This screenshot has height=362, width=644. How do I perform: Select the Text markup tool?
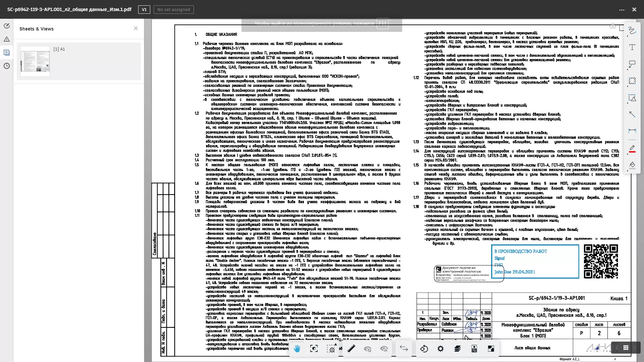coord(632,47)
